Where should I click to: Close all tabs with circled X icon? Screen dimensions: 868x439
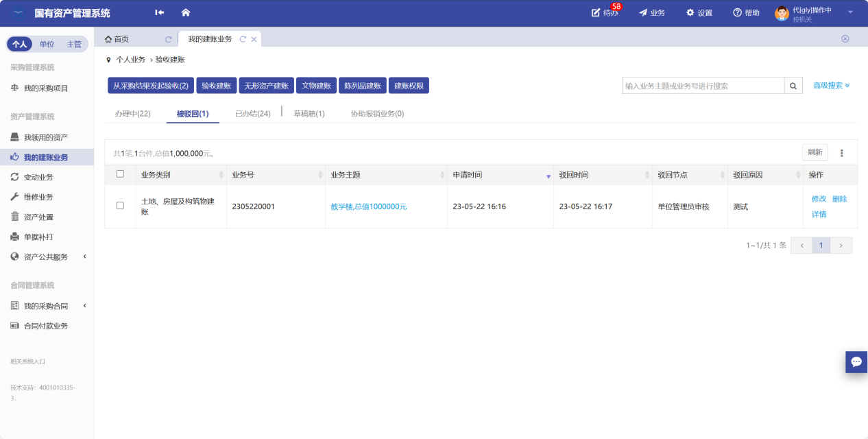[x=845, y=39]
